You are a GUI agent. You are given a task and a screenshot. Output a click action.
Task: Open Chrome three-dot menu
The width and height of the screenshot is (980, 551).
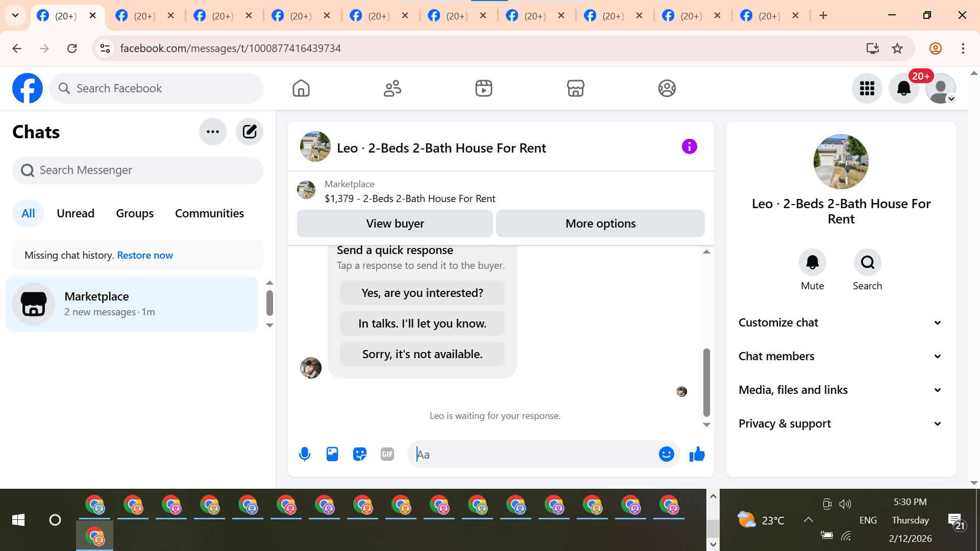[x=963, y=48]
